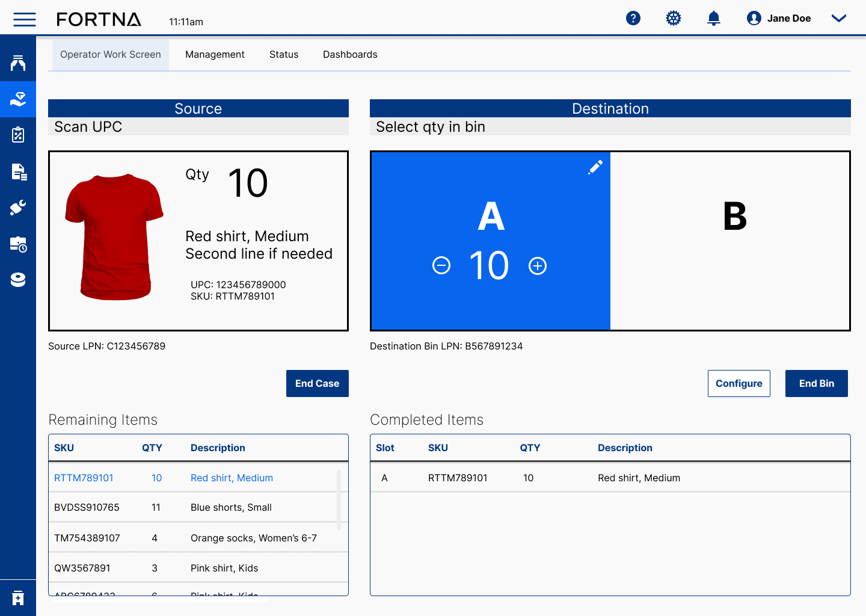Open the Status tab
This screenshot has height=616, width=866.
point(284,55)
